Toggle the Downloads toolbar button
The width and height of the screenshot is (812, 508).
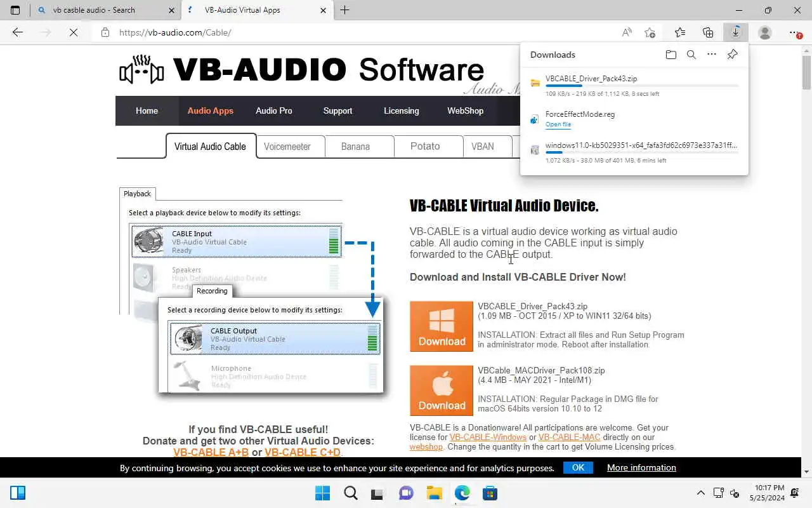tap(736, 32)
